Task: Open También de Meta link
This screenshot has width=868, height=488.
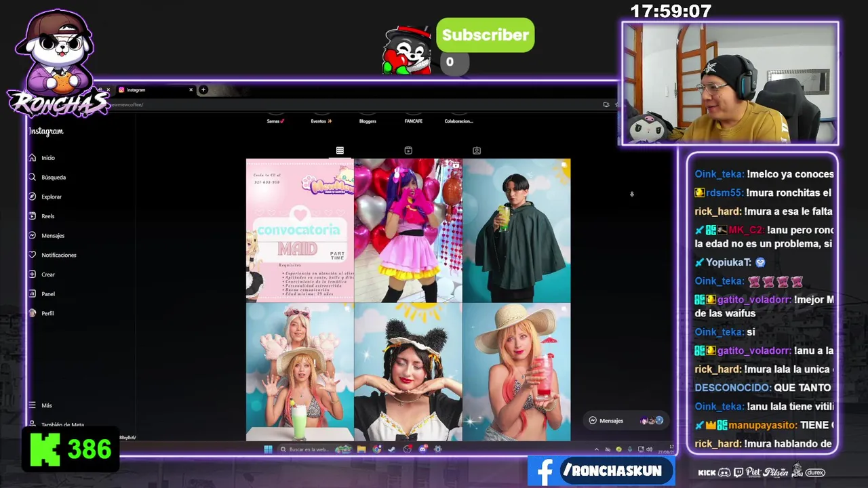Action: (57, 425)
